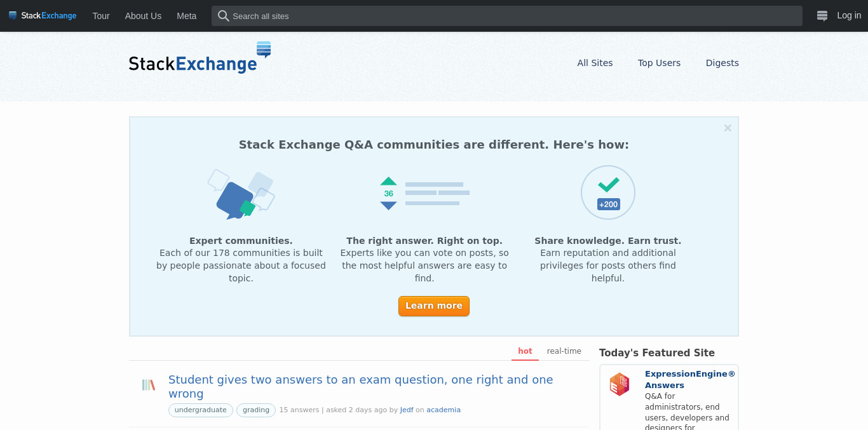
Task: Open the Tour link
Action: pyautogui.click(x=101, y=16)
